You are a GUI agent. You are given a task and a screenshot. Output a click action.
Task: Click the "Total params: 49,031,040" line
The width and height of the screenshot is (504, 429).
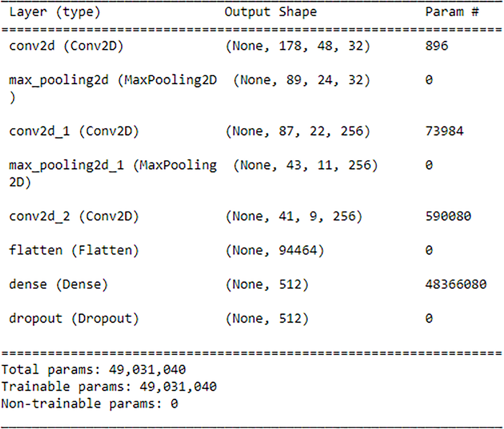tap(94, 370)
